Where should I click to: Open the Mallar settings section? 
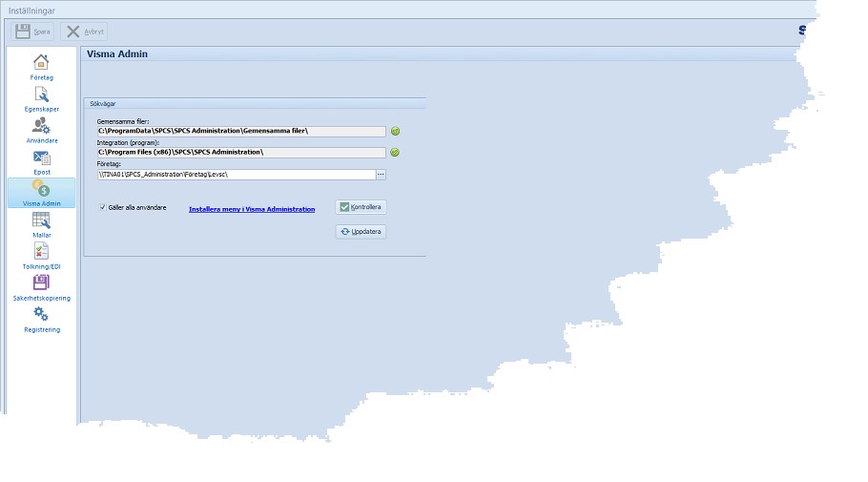pos(42,225)
